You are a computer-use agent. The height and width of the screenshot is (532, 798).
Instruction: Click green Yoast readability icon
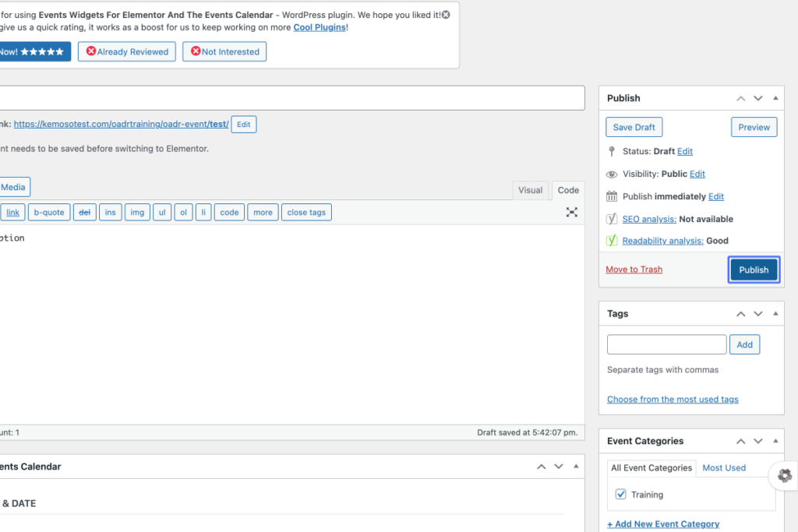point(612,241)
